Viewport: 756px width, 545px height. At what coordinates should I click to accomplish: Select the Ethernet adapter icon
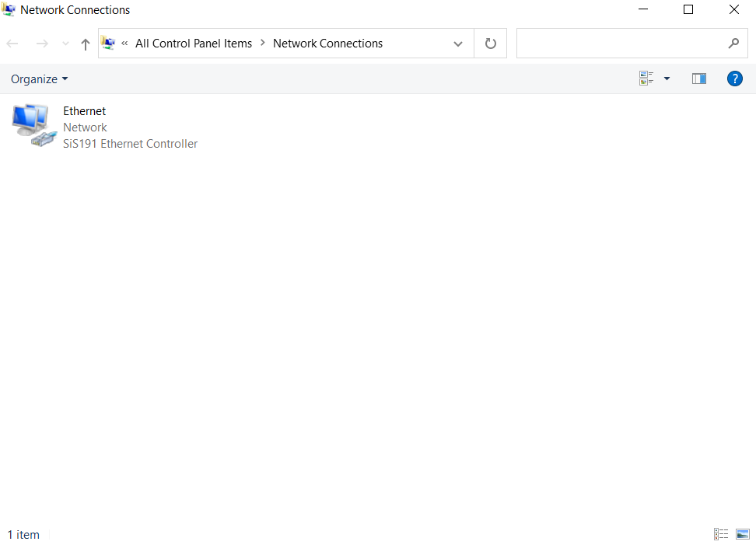[x=33, y=125]
